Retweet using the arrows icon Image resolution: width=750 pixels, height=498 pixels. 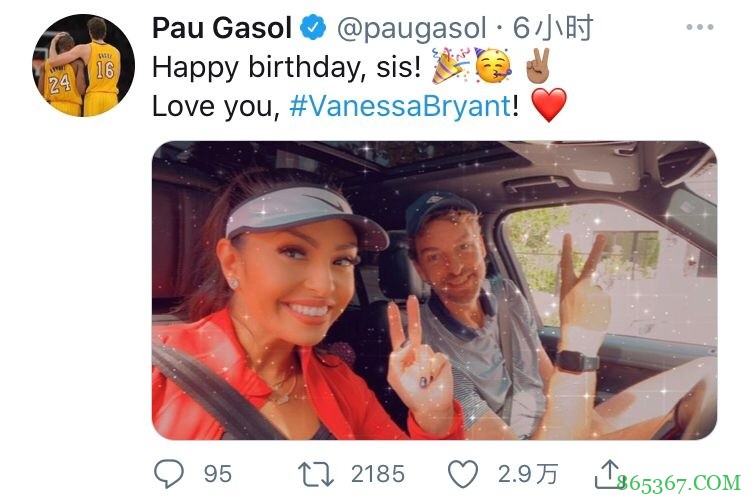click(316, 474)
